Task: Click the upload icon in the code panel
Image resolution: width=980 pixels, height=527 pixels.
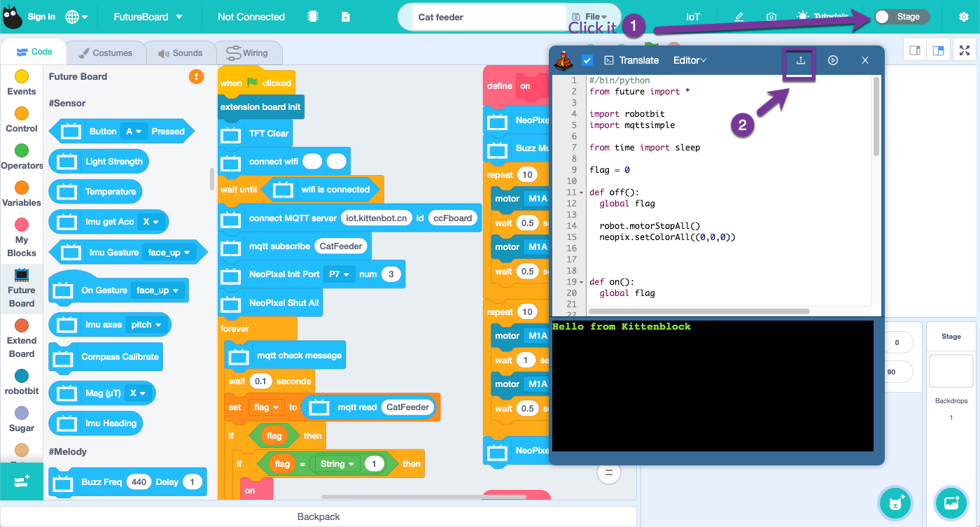Action: [x=801, y=60]
